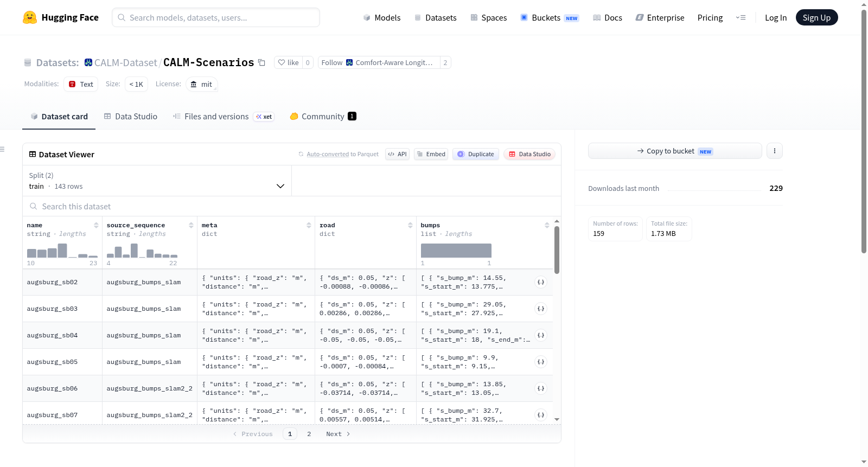Viewport: 868px width, 467px height.
Task: Expand the JSON view for augsburg_sb06 row
Action: (541, 388)
